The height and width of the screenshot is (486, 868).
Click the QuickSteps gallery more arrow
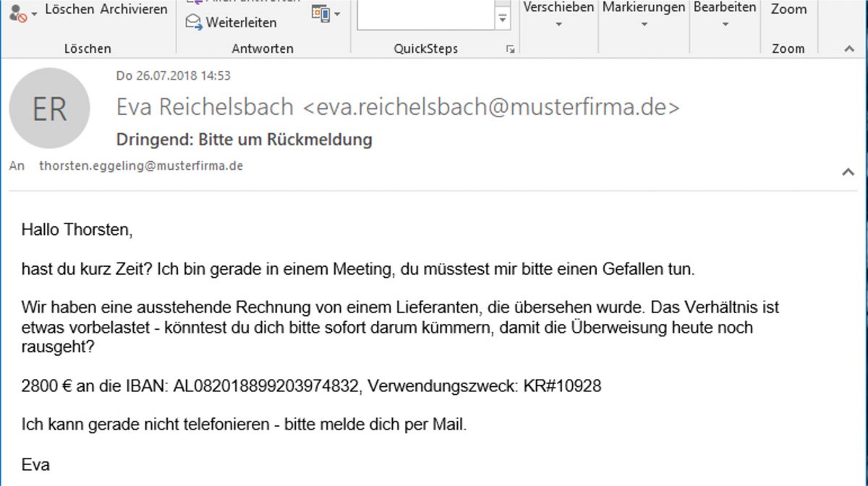click(503, 16)
